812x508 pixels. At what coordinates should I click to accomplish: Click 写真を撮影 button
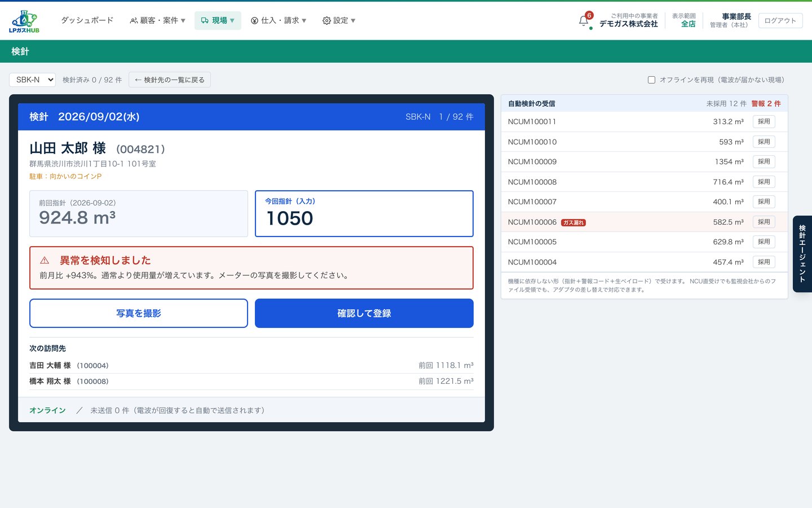coord(139,313)
